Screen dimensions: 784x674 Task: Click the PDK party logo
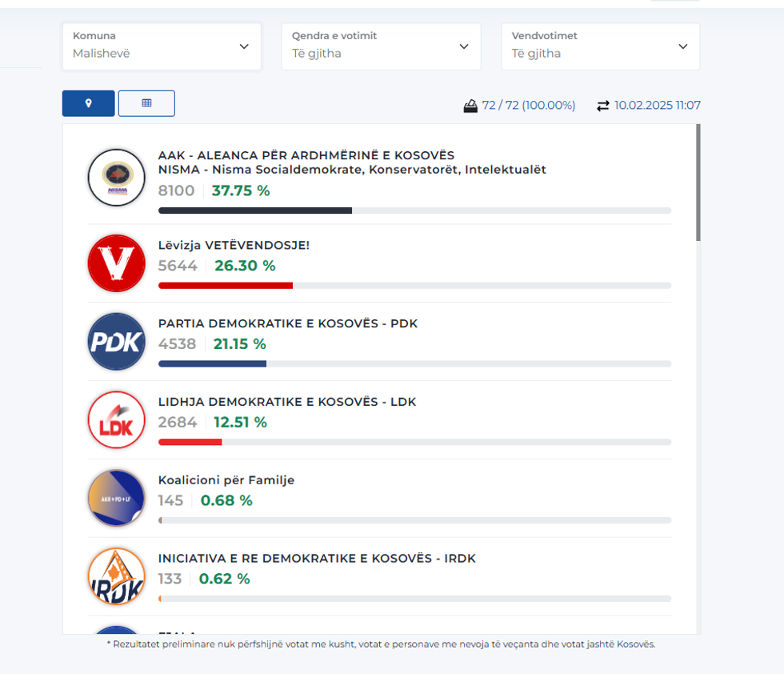(x=116, y=342)
